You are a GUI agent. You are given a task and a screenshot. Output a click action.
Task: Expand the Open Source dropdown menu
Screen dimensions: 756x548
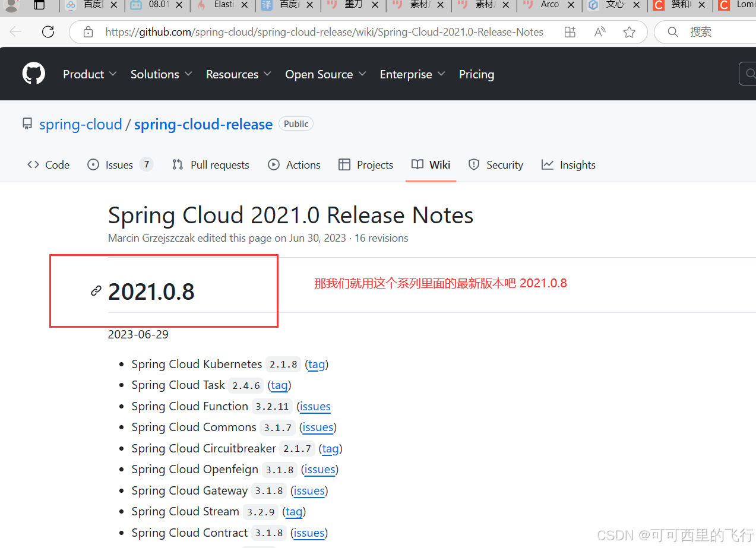pyautogui.click(x=325, y=74)
